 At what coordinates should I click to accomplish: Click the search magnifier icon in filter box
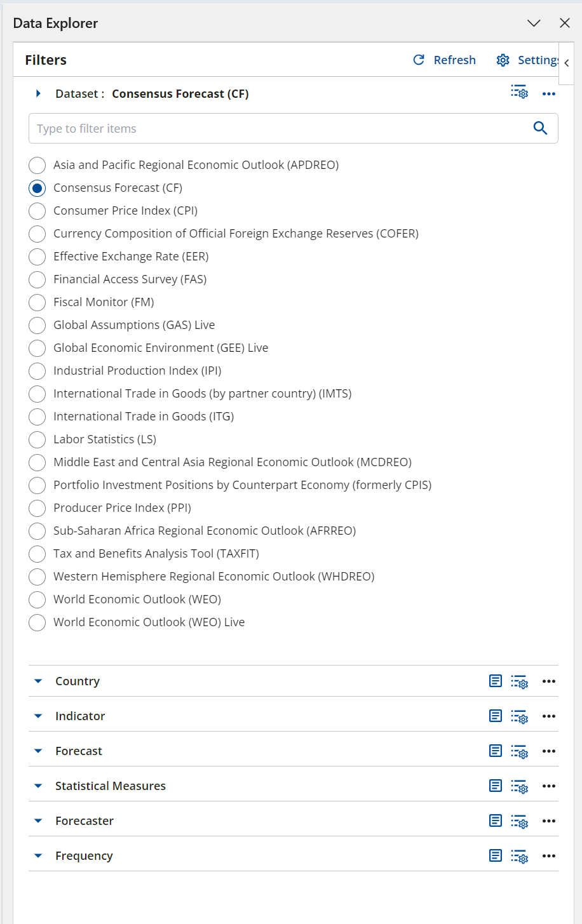click(x=540, y=128)
